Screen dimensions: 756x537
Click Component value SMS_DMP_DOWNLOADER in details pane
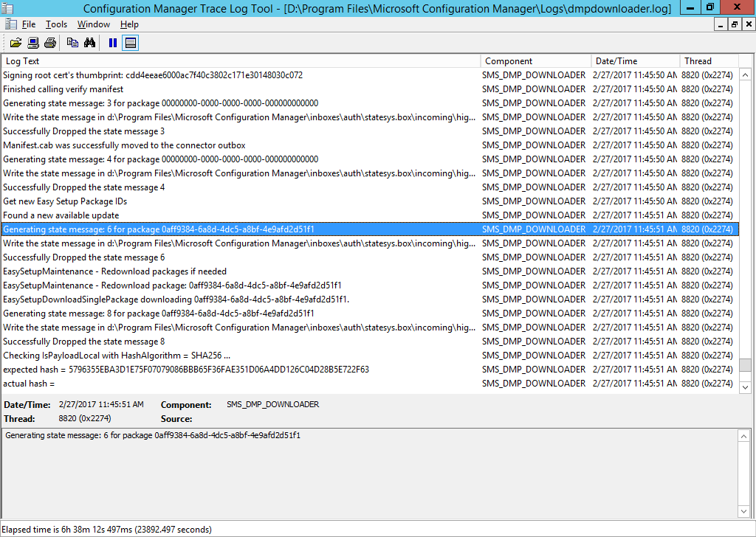pos(273,404)
